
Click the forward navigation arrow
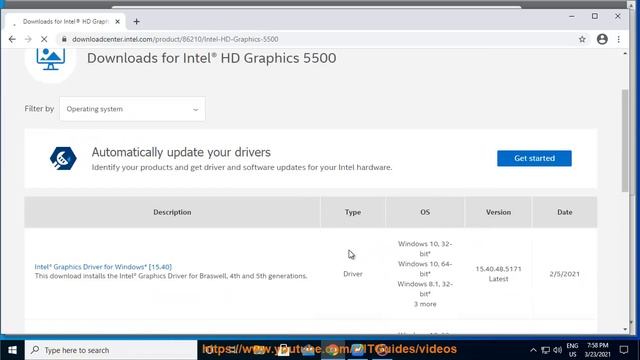(28, 39)
